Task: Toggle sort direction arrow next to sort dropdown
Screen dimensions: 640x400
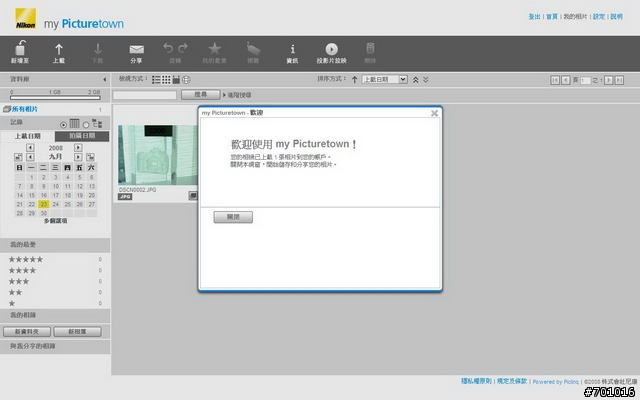Action: point(355,80)
